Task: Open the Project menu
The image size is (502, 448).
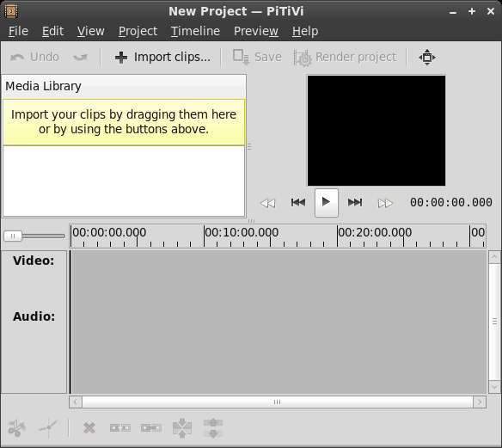Action: (x=138, y=31)
